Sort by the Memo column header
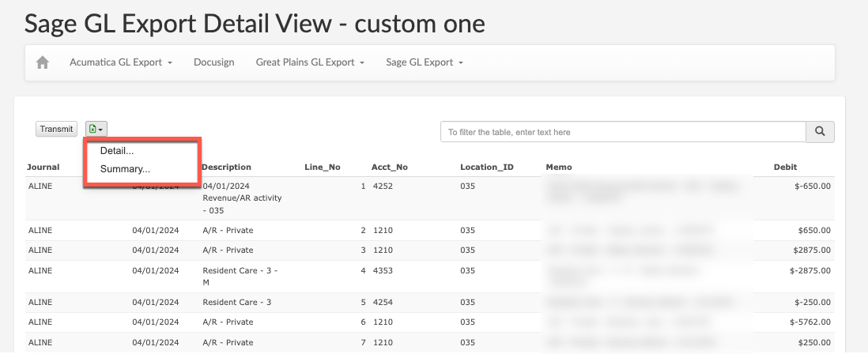Screen dimensions: 868x354 tap(559, 167)
